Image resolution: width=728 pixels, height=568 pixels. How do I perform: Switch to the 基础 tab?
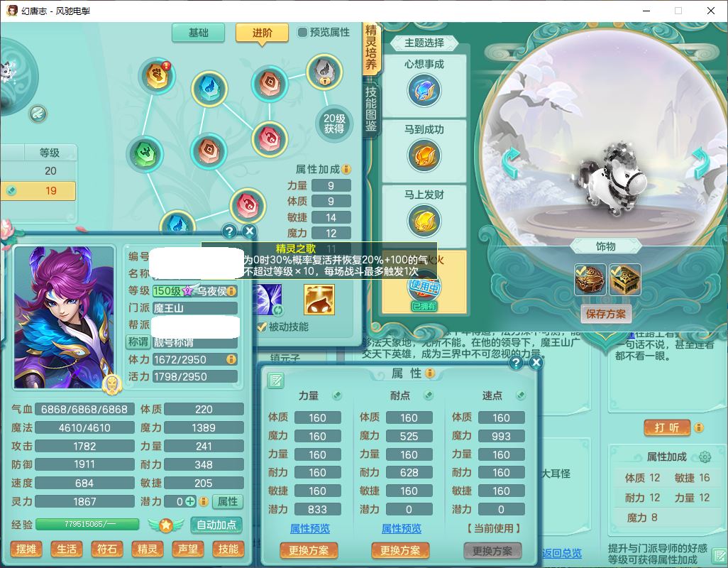point(198,33)
